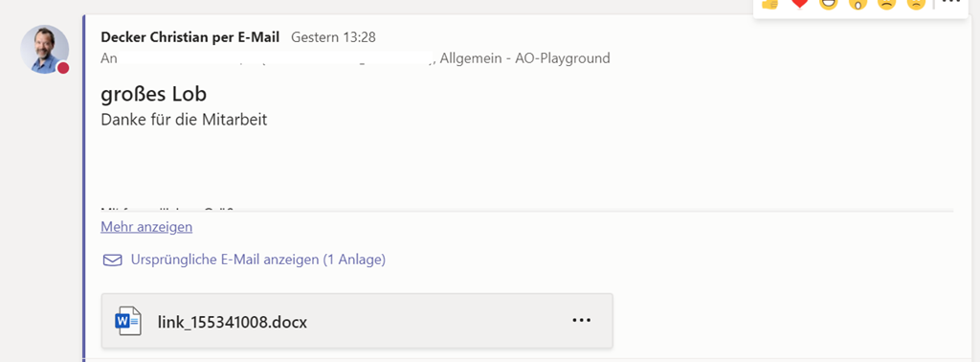Expand message with Mehr anzeigen
Viewport: 980px width, 362px height.
coord(146,227)
